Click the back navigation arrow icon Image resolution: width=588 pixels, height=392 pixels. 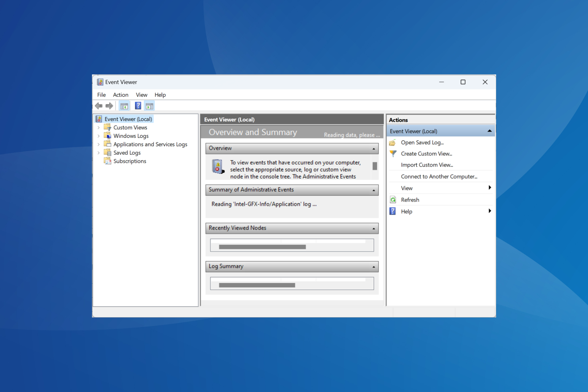[x=98, y=106]
